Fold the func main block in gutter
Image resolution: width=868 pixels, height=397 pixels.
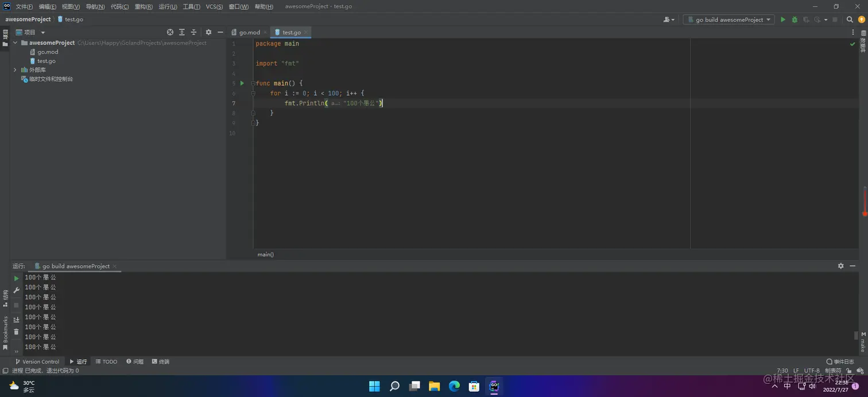(x=253, y=83)
